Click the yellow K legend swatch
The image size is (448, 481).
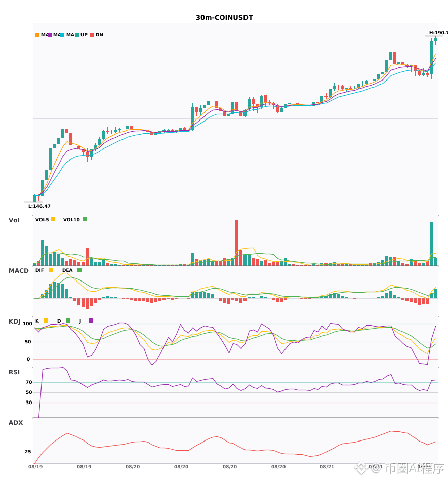pyautogui.click(x=46, y=320)
